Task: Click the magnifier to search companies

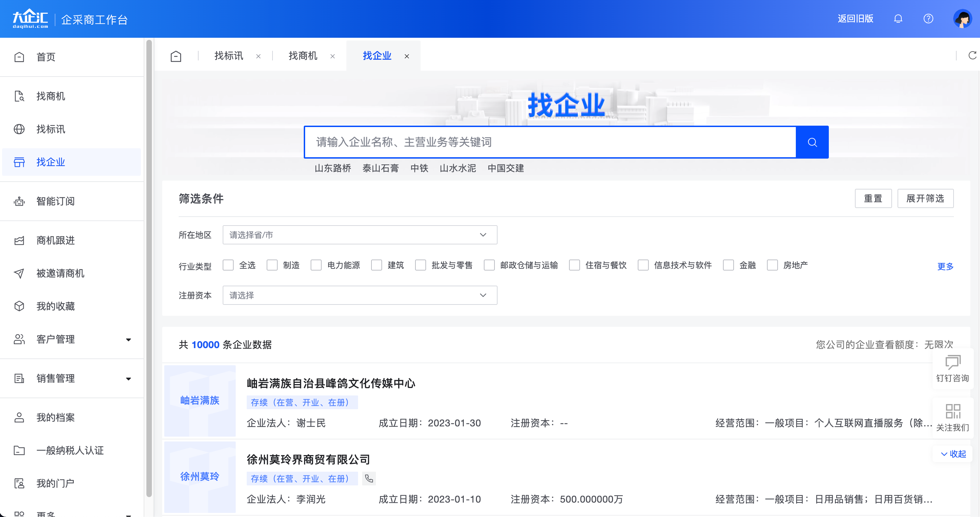Action: point(812,142)
